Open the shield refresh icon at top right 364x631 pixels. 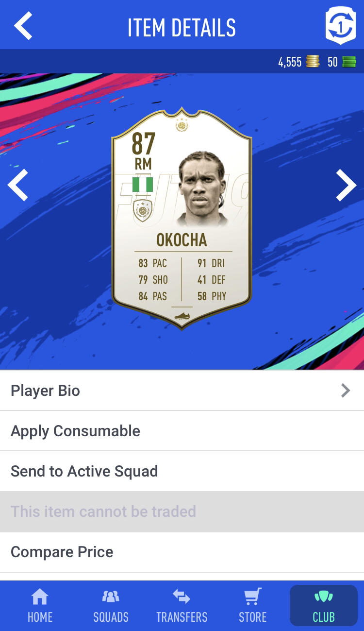tap(341, 25)
